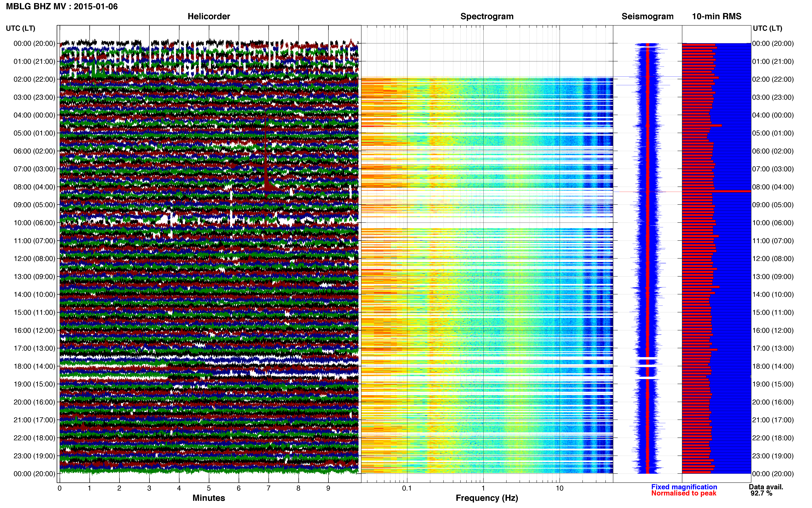
Task: Click the 'Data avail.' label
Action: (766, 487)
